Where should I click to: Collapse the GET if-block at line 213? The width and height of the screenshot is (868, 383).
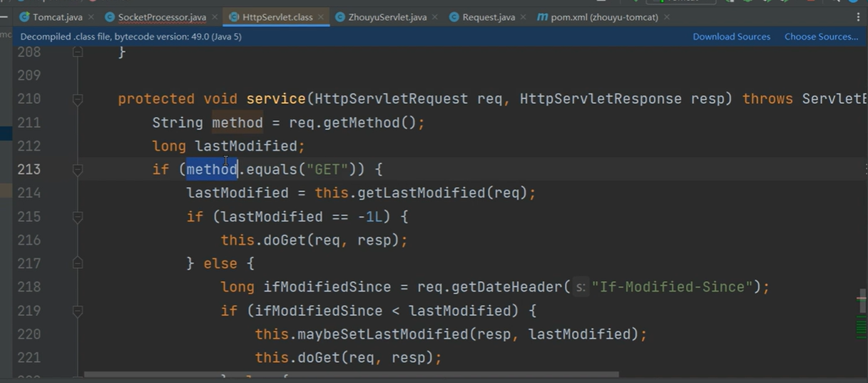pyautogui.click(x=78, y=170)
